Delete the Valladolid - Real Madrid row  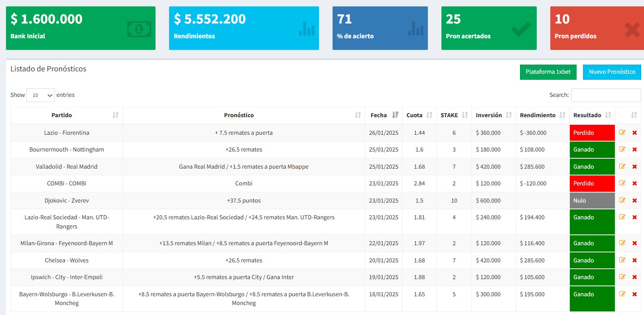pyautogui.click(x=634, y=167)
